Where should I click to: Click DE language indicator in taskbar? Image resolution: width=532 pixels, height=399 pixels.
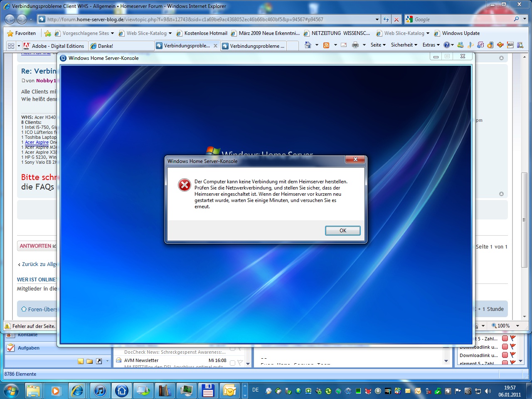coord(256,390)
